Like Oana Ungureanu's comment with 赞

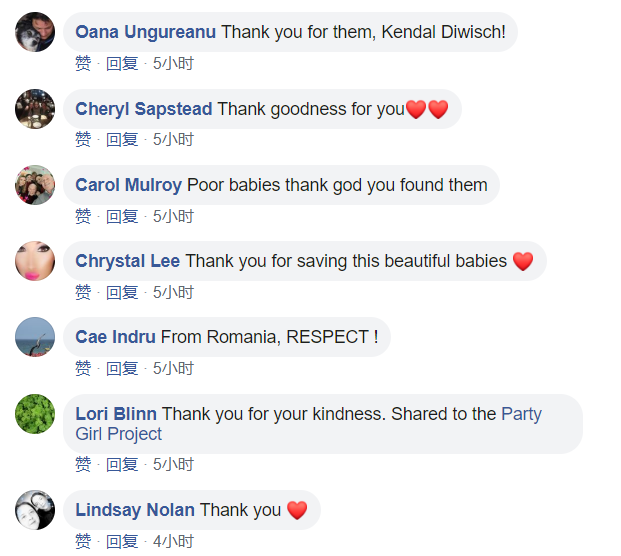(x=83, y=63)
